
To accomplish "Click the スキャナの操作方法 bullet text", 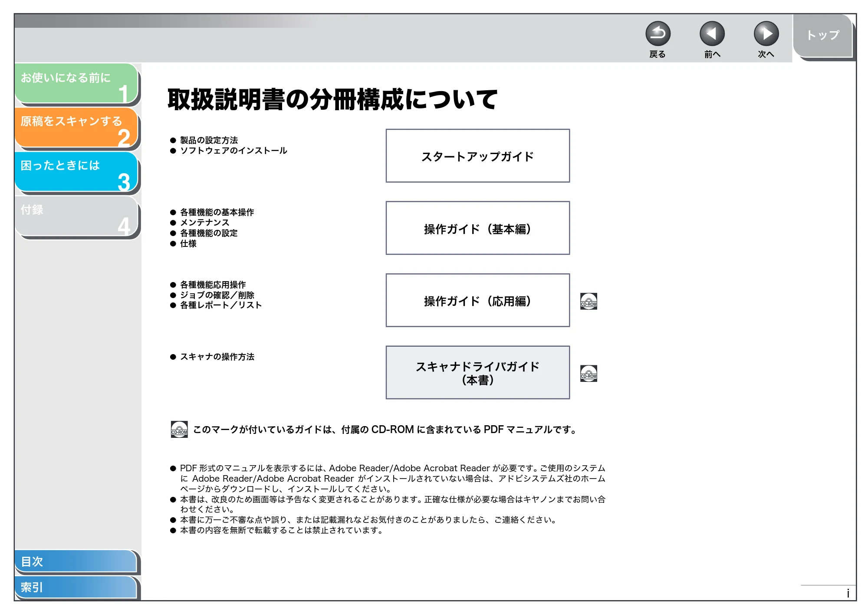I will click(x=217, y=357).
